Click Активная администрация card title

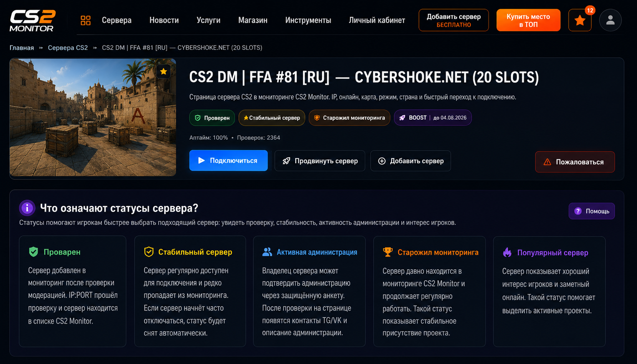(x=317, y=252)
